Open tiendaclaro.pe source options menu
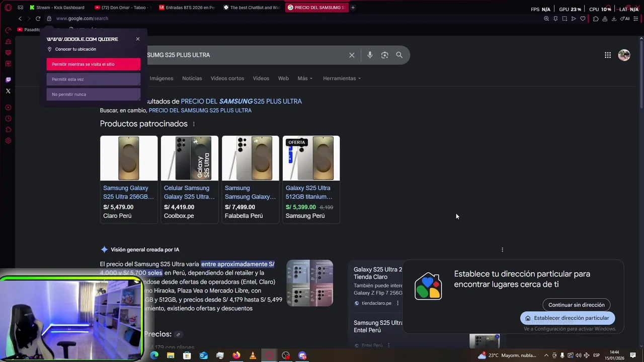 [x=397, y=303]
